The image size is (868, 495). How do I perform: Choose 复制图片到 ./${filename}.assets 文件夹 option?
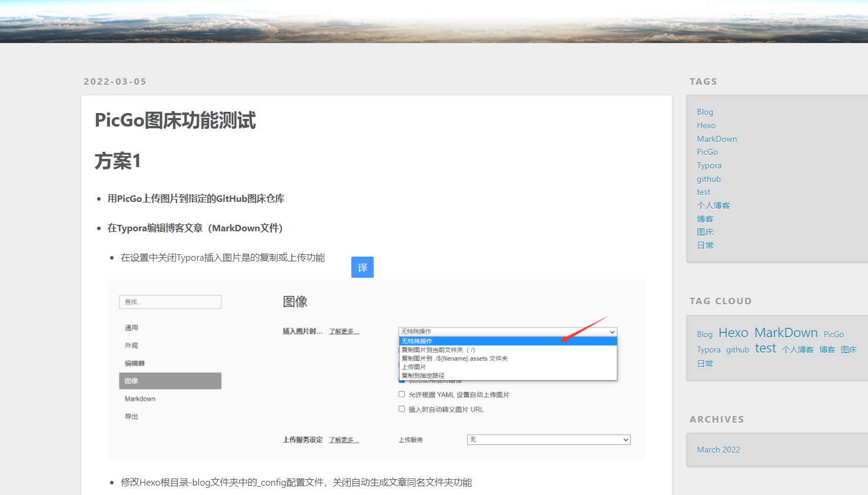tap(508, 358)
